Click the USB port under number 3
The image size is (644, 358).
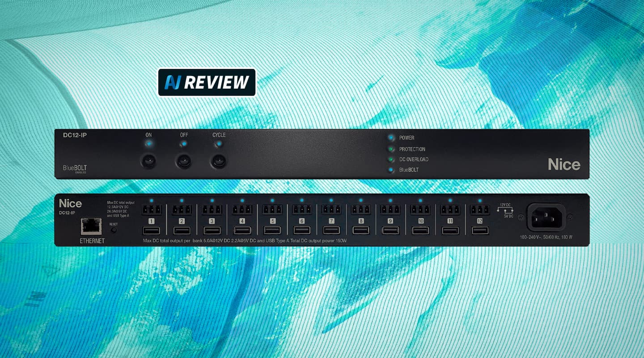pos(212,230)
